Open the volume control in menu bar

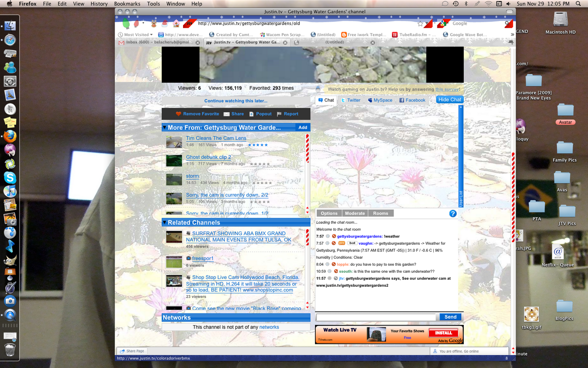click(x=508, y=4)
